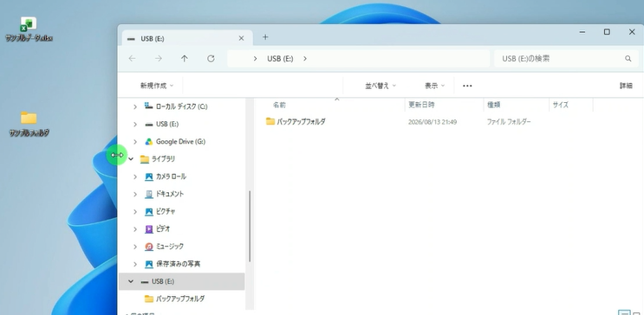Select the サンプルフォルダ desktop folder icon
Image resolution: width=644 pixels, height=315 pixels.
click(29, 118)
